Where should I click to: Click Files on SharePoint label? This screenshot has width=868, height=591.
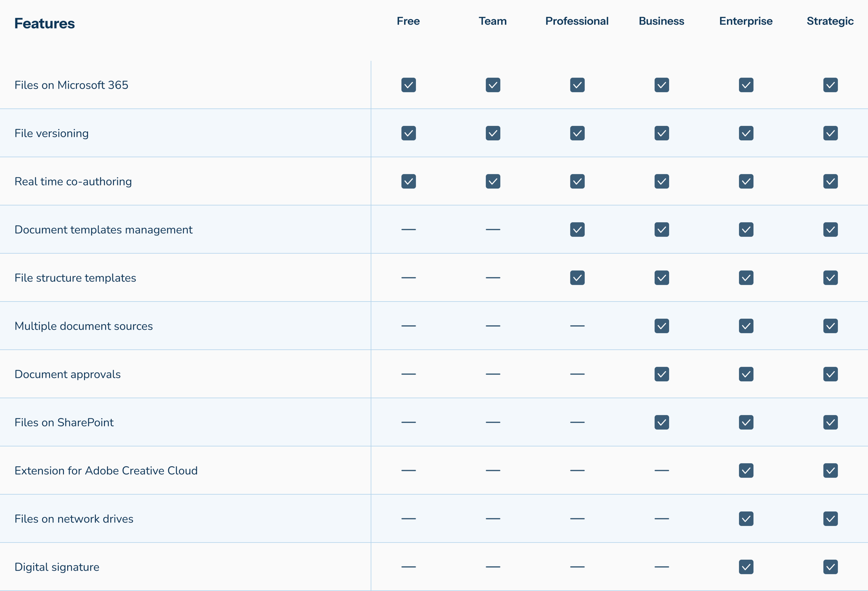(64, 422)
